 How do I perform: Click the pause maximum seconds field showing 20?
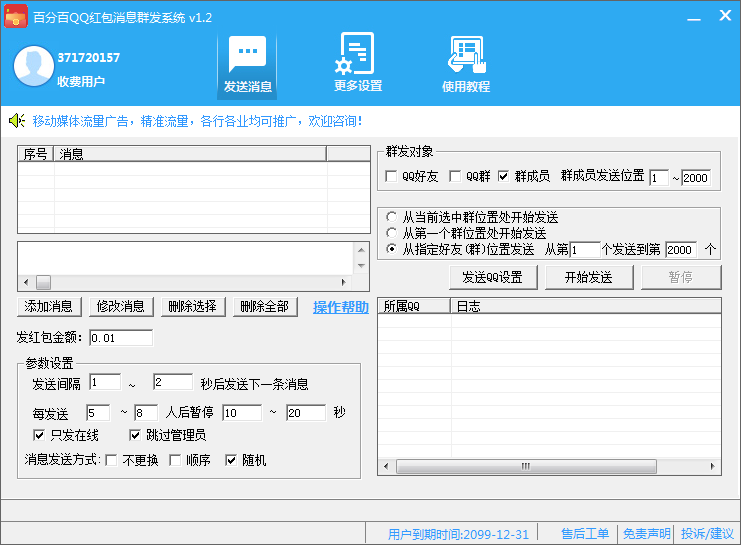(306, 413)
